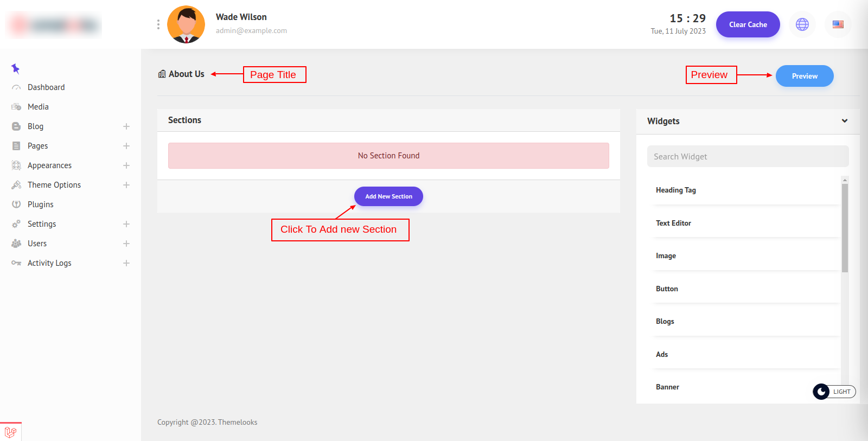
Task: Click the Plugins plug icon
Action: [16, 204]
